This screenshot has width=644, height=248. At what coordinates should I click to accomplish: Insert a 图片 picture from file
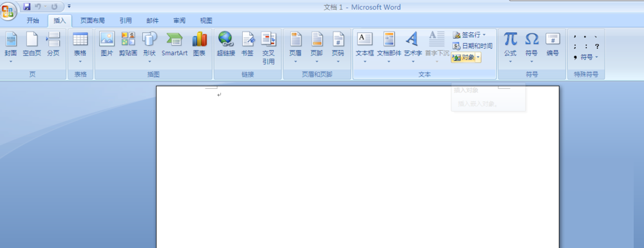pos(107,44)
